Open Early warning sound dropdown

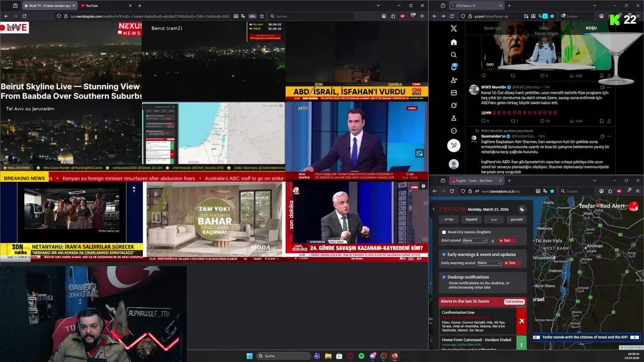pos(490,263)
